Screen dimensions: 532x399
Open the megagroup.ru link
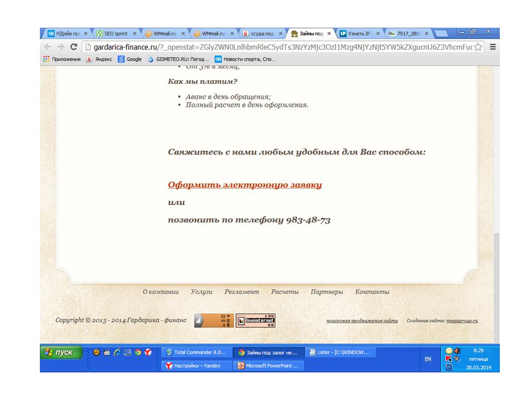(462, 321)
